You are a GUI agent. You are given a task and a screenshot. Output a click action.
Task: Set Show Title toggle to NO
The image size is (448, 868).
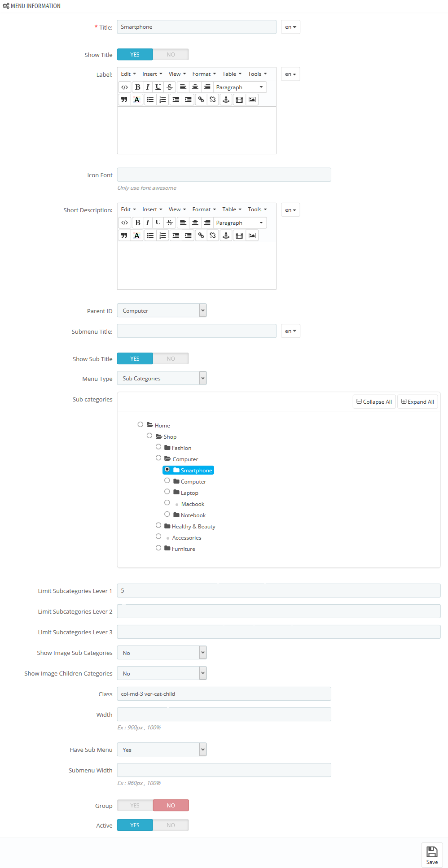[x=171, y=55]
